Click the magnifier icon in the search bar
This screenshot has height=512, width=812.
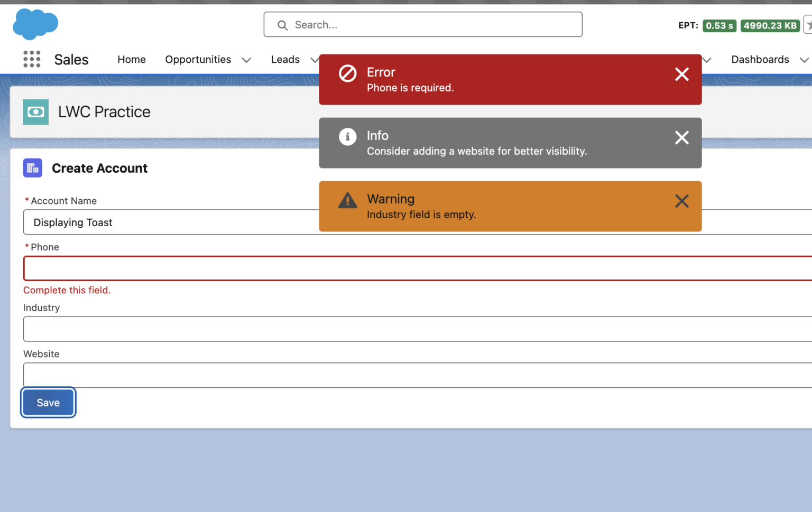tap(282, 25)
